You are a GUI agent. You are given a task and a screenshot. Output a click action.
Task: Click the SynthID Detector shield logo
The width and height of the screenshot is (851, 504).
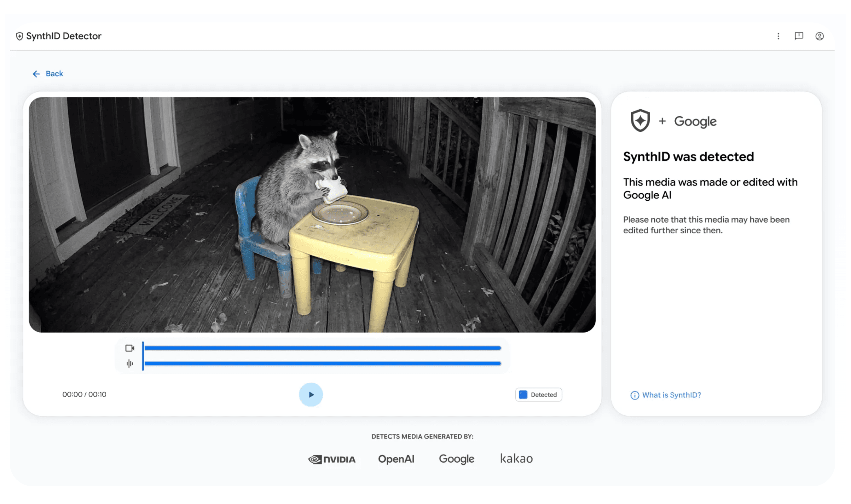pos(20,36)
